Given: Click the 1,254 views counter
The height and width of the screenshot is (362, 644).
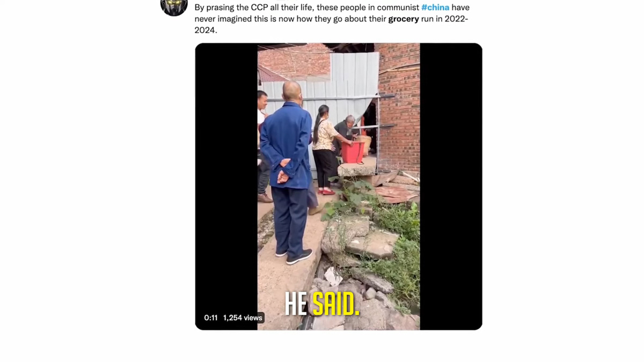Looking at the screenshot, I should point(243,317).
